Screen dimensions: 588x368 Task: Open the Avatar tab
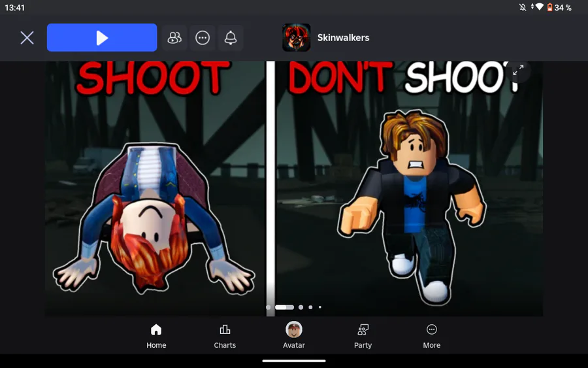[293, 335]
